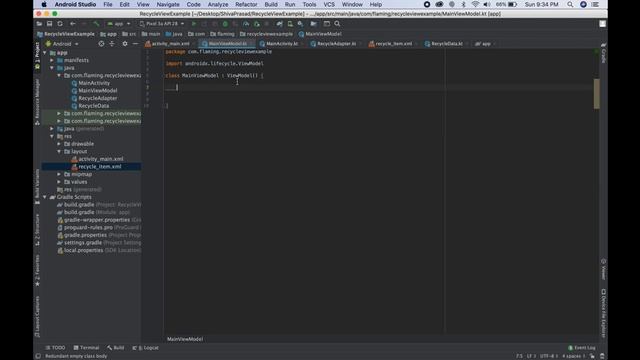Open the Build tool window at bottom
This screenshot has width=640, height=360.
pos(116,348)
